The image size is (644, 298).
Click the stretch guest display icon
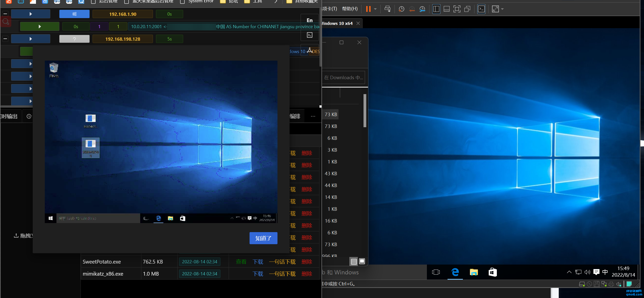(495, 9)
